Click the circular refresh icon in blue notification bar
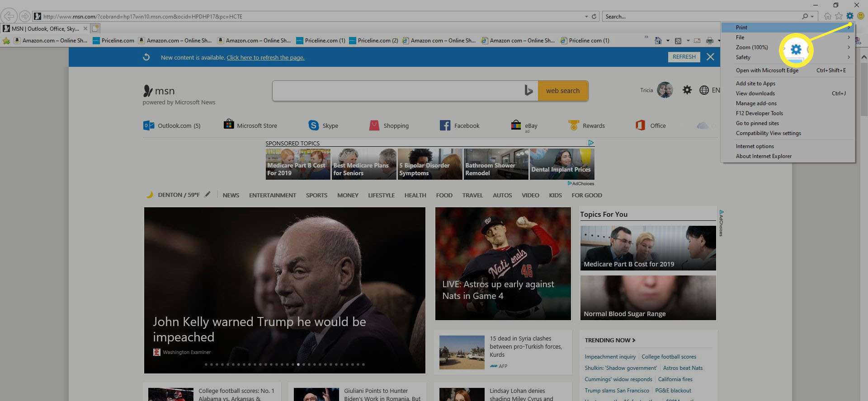Image resolution: width=868 pixels, height=401 pixels. [146, 57]
